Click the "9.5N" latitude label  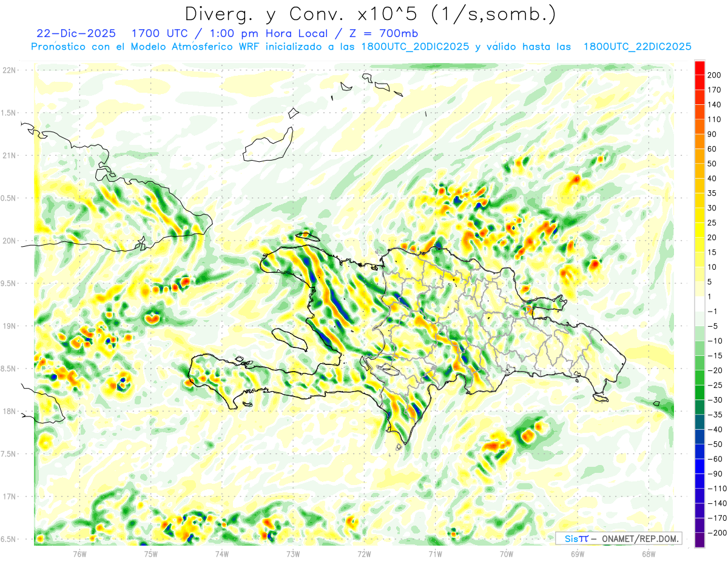click(8, 283)
